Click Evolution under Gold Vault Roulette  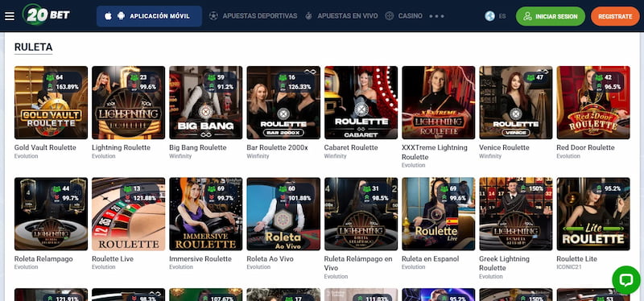[x=26, y=156]
